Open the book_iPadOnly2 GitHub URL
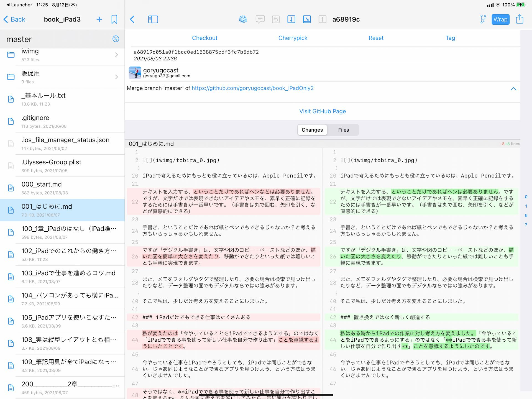This screenshot has height=399, width=532. [x=253, y=88]
